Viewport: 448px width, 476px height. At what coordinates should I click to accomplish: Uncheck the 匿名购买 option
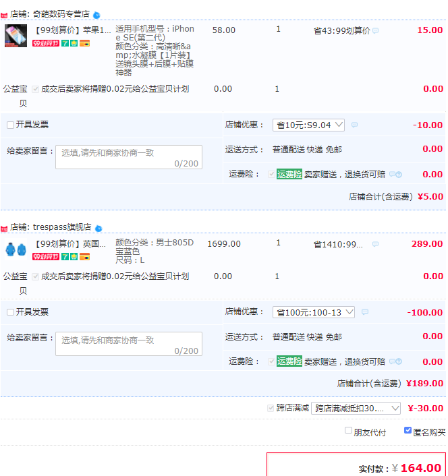click(x=408, y=430)
